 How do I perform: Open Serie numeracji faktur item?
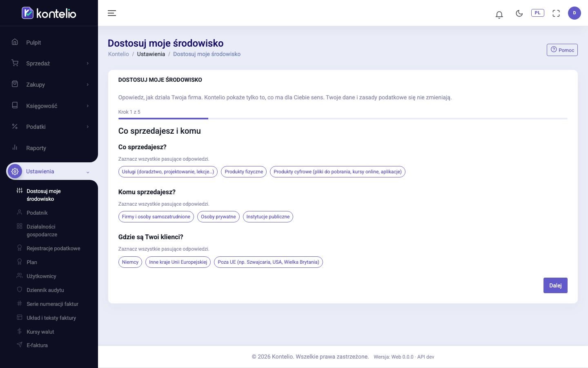pyautogui.click(x=52, y=304)
